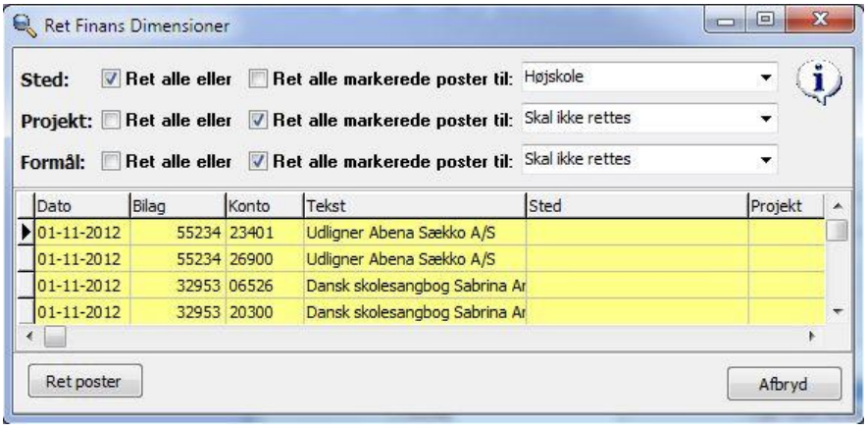
Task: Click the Sted column header
Action: click(x=637, y=206)
